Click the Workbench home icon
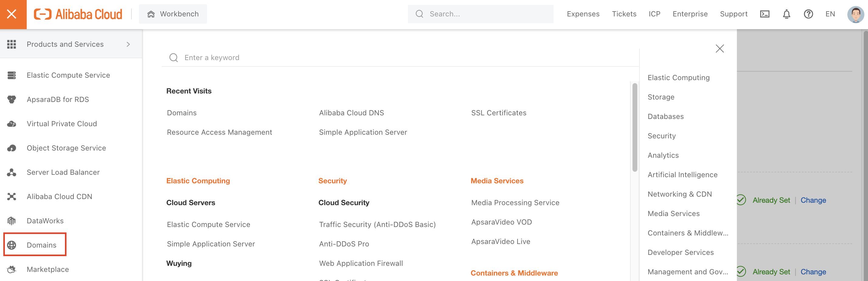Viewport: 868px width, 281px height. 151,14
